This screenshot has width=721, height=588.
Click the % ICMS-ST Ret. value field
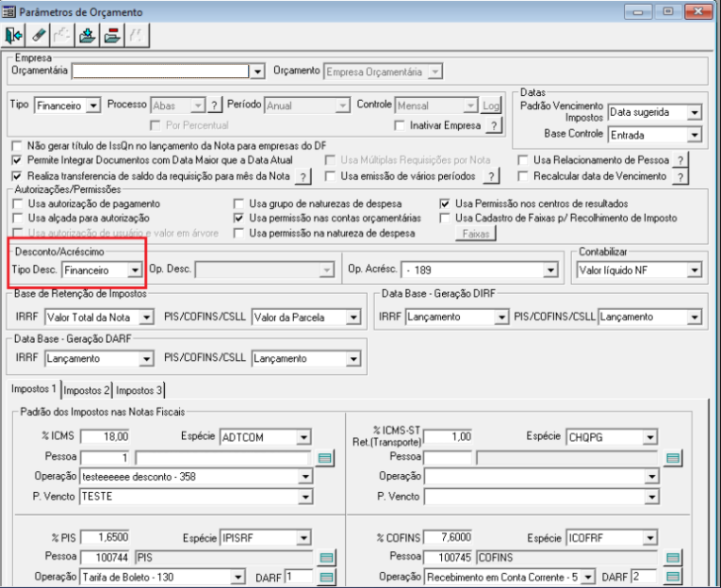[x=448, y=436]
